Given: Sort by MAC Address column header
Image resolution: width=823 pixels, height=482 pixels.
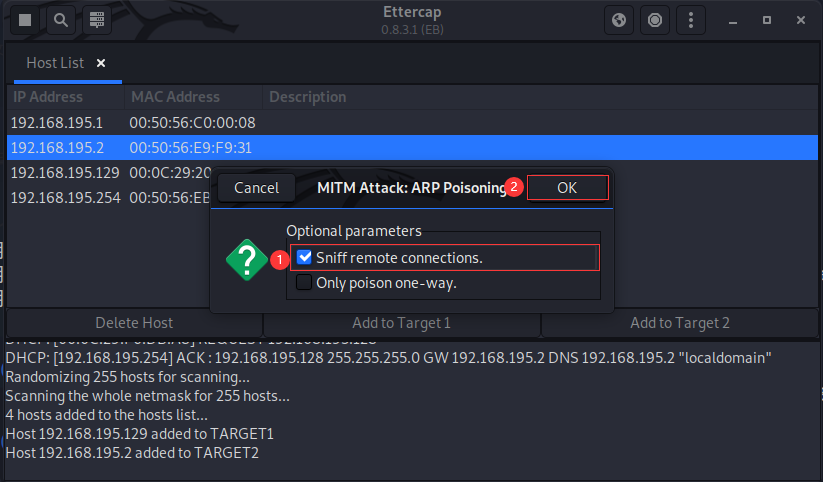Looking at the screenshot, I should [x=175, y=97].
